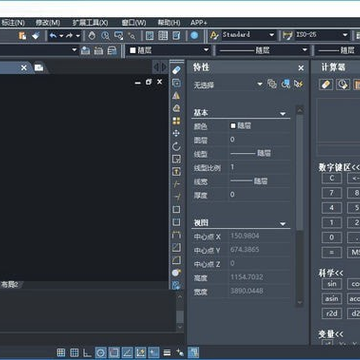Select the Copy object tool

[176, 83]
